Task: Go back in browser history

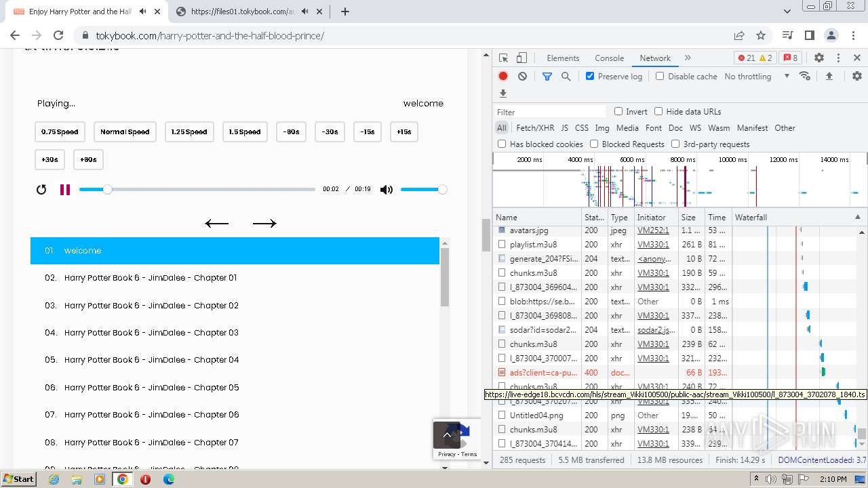Action: tap(15, 35)
